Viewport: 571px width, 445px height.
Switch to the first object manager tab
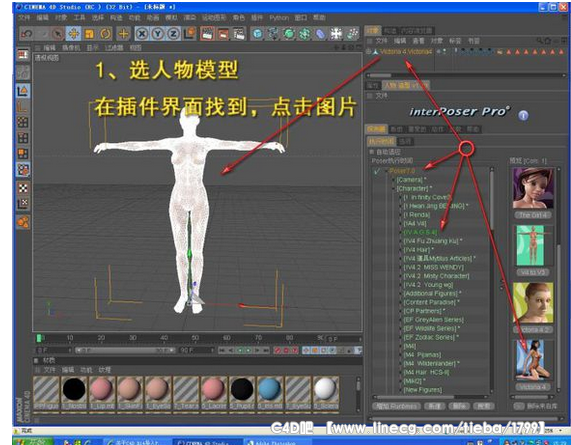pyautogui.click(x=373, y=31)
